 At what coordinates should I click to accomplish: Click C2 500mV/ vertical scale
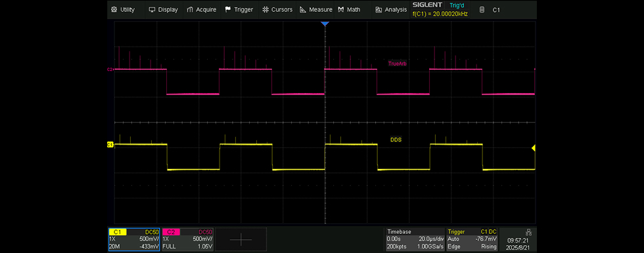pyautogui.click(x=202, y=239)
